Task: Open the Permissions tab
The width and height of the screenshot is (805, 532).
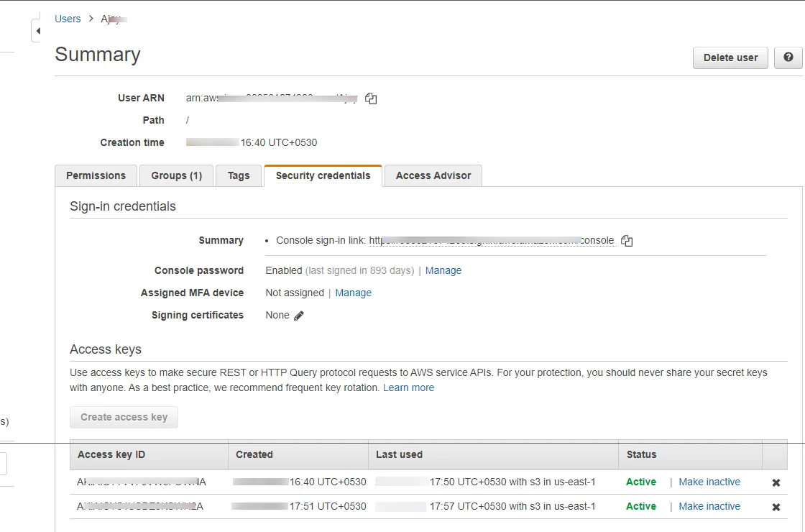Action: coord(96,175)
